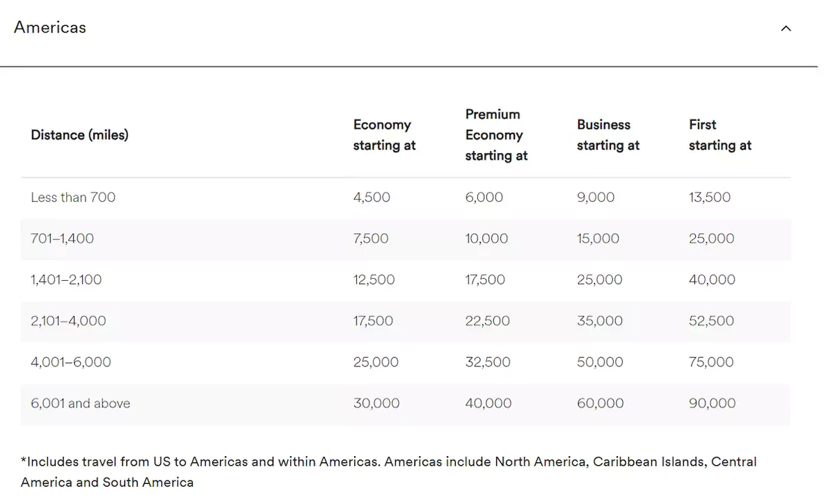Click the First starting at column header
Viewport: 835px width, 504px height.
(x=719, y=135)
